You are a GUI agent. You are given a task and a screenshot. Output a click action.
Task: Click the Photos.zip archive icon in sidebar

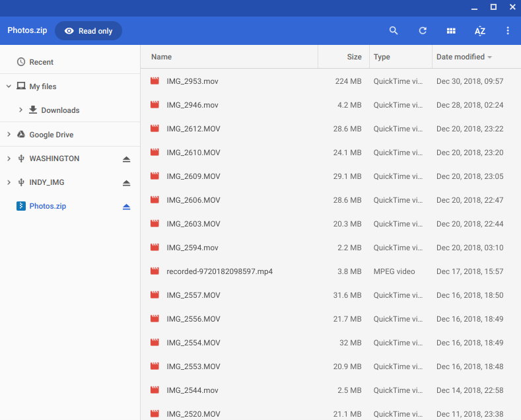(21, 206)
